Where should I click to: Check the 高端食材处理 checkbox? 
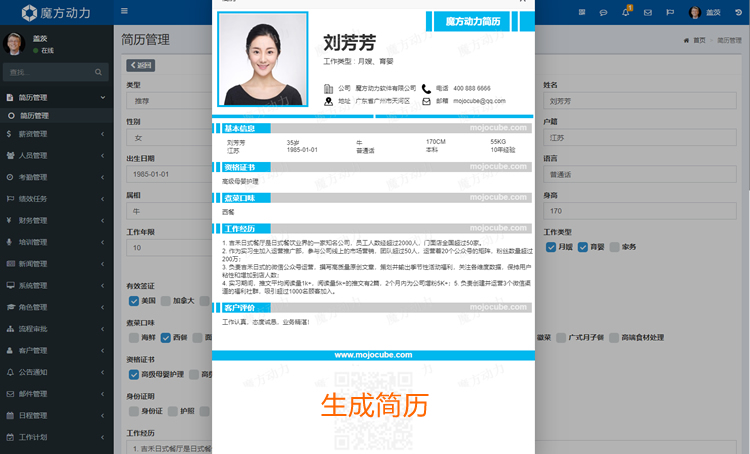coord(614,338)
